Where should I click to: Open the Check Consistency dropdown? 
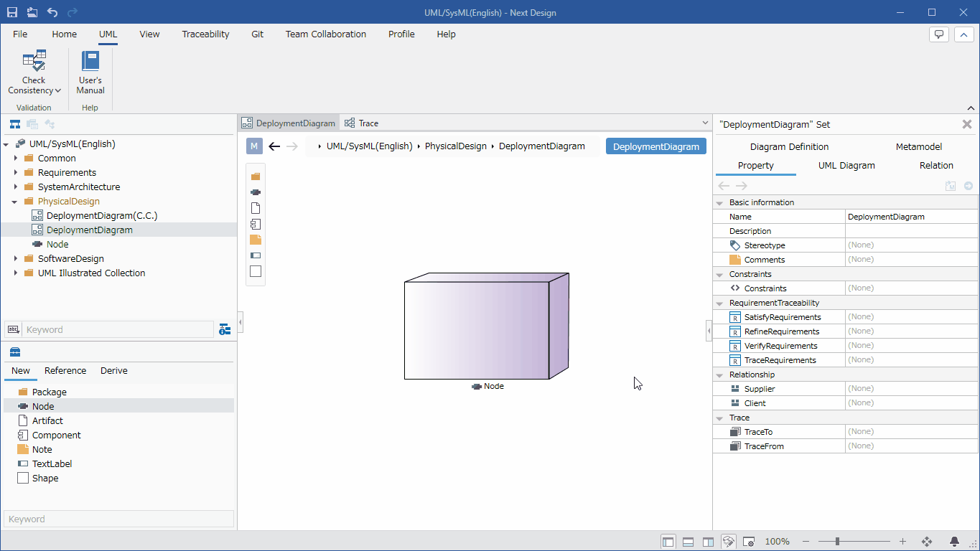[34, 73]
